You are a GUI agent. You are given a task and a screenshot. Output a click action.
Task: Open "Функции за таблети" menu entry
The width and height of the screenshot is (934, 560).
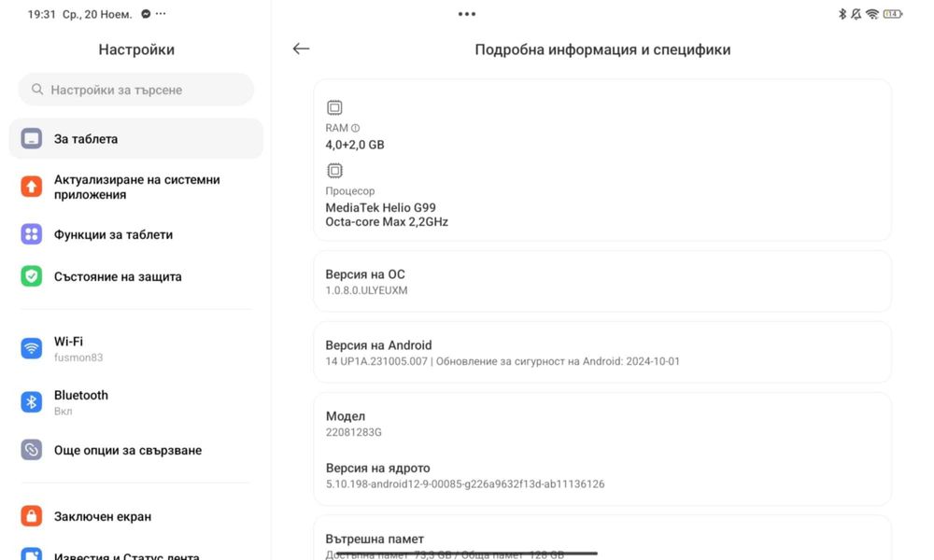[113, 234]
